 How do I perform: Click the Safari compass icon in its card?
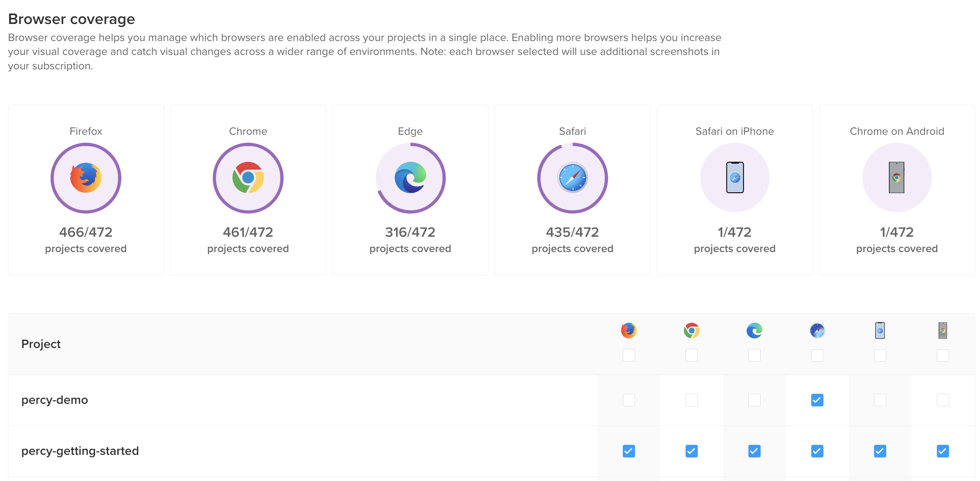click(572, 178)
